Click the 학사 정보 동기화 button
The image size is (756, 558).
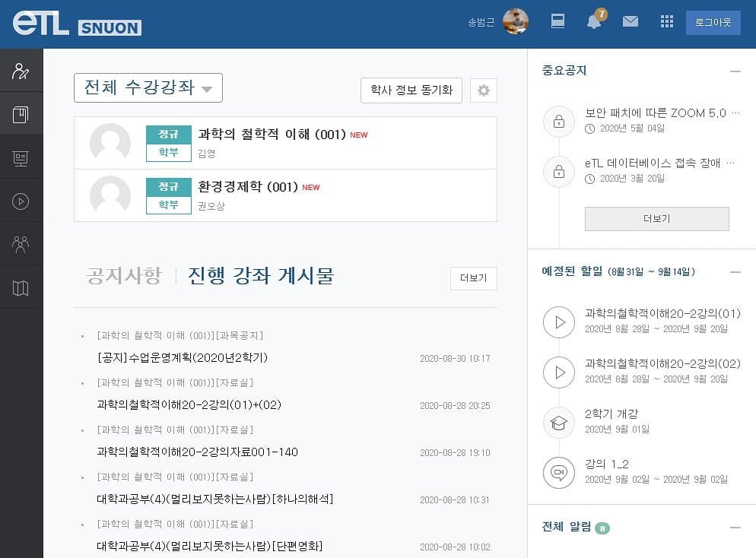pos(411,90)
